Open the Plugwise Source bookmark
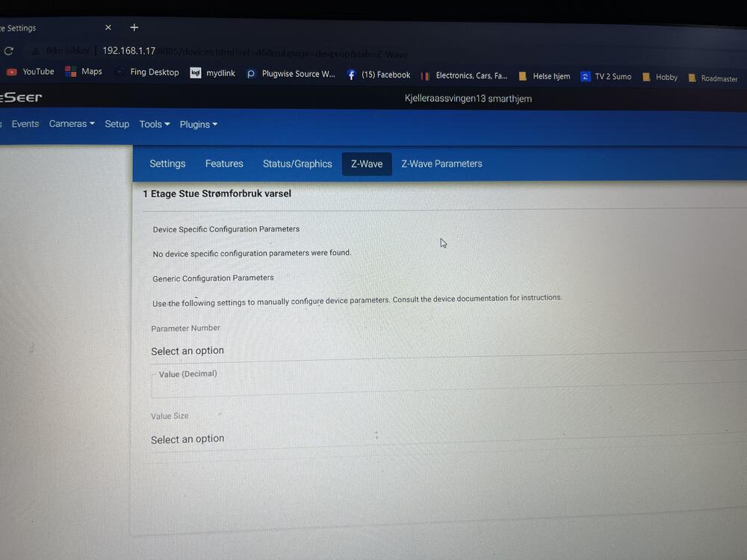The height and width of the screenshot is (560, 747). click(291, 74)
